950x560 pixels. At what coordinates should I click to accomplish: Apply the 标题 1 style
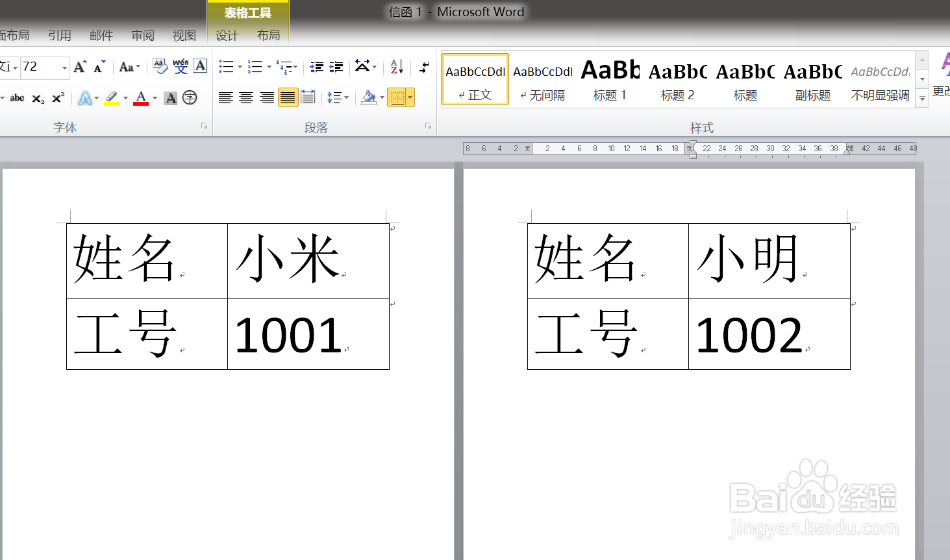coord(610,79)
